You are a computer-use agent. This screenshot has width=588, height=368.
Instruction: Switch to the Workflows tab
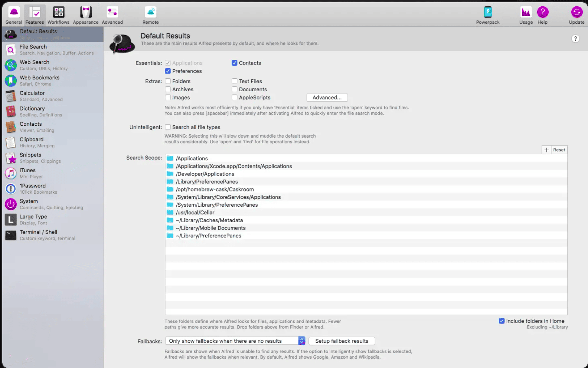[58, 15]
